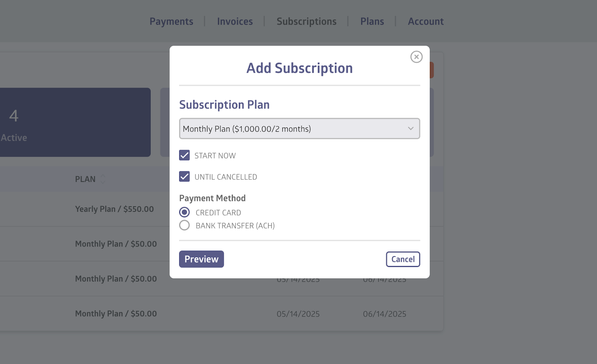Uncheck the UNTIL CANCELLED checkbox
The image size is (597, 364).
click(184, 176)
